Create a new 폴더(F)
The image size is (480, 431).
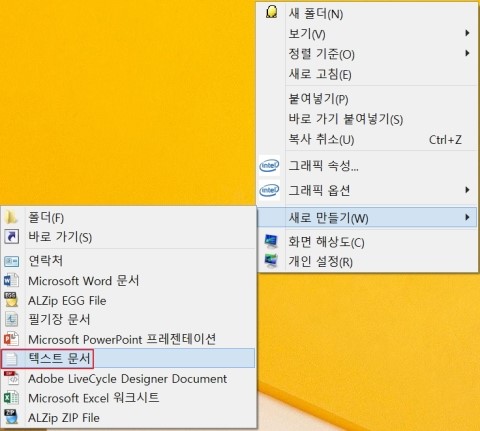[128, 218]
